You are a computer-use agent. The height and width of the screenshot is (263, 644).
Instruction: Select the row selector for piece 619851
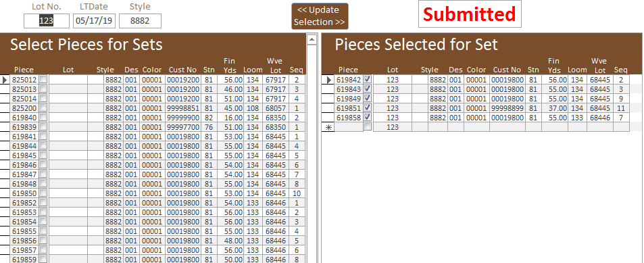pos(328,108)
